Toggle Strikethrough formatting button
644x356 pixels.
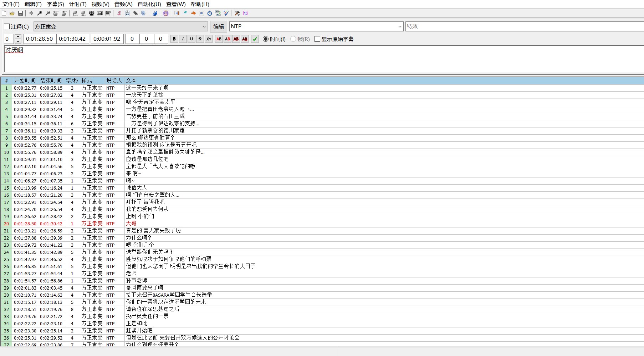(200, 39)
